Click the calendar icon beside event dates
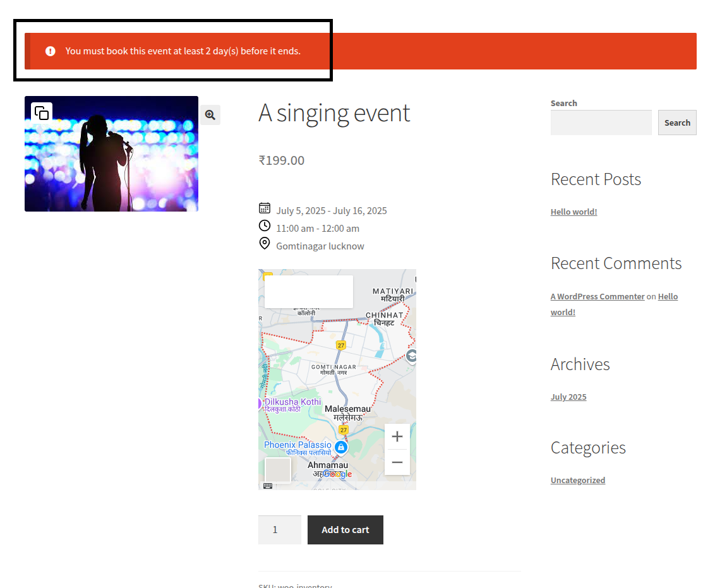Viewport: 727px width, 588px height. [x=264, y=208]
